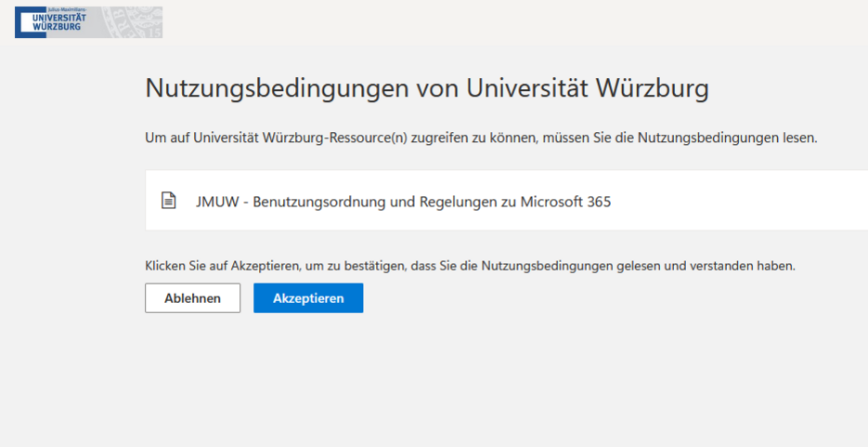This screenshot has height=447, width=868.
Task: Click the 'Nutzungsbedingungen von Universität Würzburg' heading
Action: tap(427, 89)
